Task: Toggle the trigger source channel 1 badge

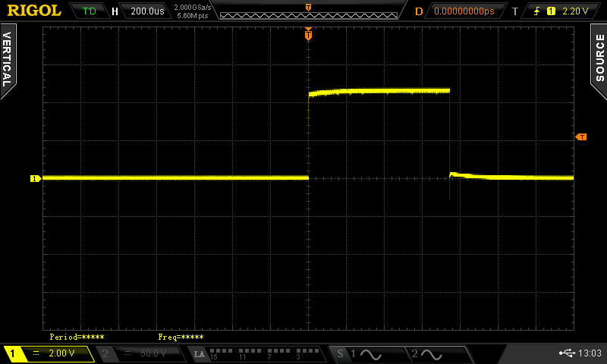Action: (x=551, y=11)
